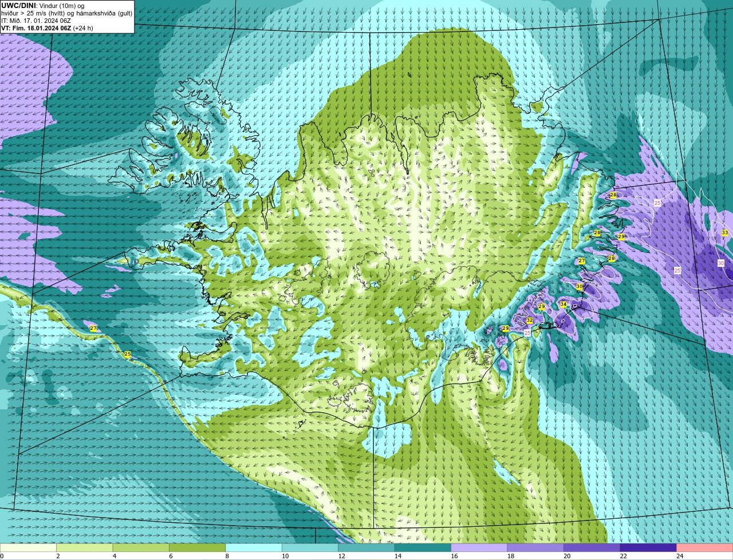Select the 2–4 m/s light green swatch
Image resolution: width=733 pixels, height=560 pixels.
(x=85, y=547)
